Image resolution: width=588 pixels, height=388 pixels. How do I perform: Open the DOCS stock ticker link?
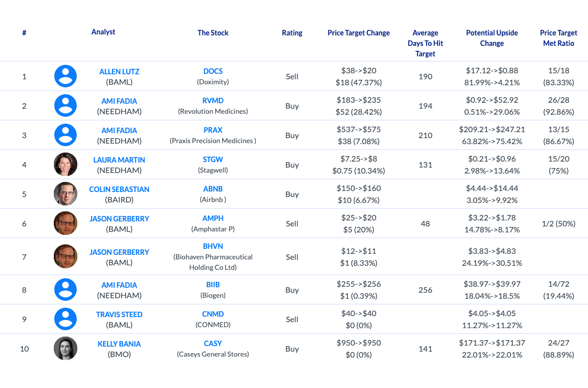click(213, 71)
